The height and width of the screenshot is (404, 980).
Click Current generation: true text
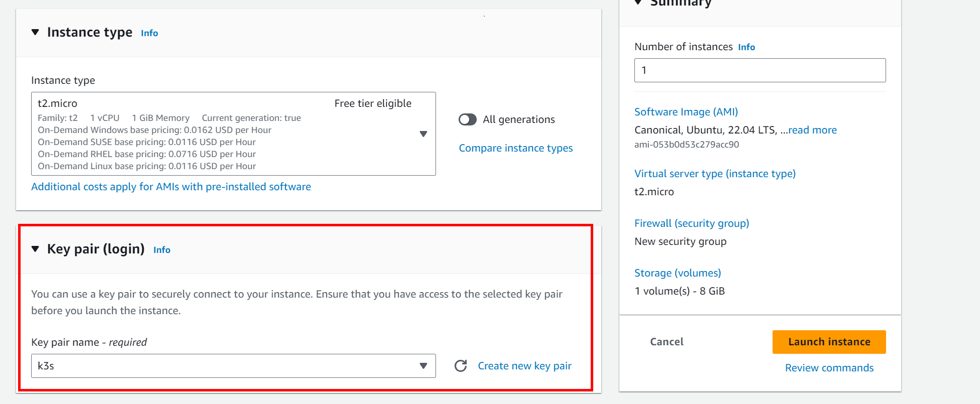(x=251, y=118)
